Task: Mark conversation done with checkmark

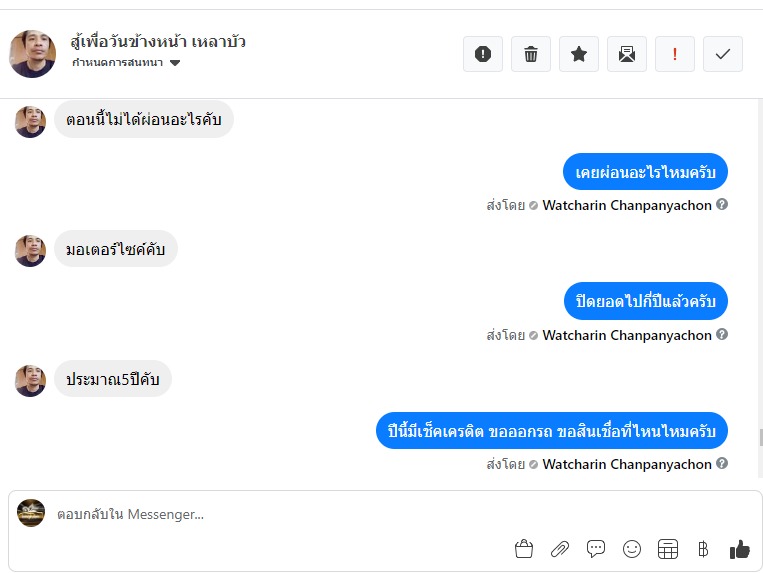Action: [723, 54]
